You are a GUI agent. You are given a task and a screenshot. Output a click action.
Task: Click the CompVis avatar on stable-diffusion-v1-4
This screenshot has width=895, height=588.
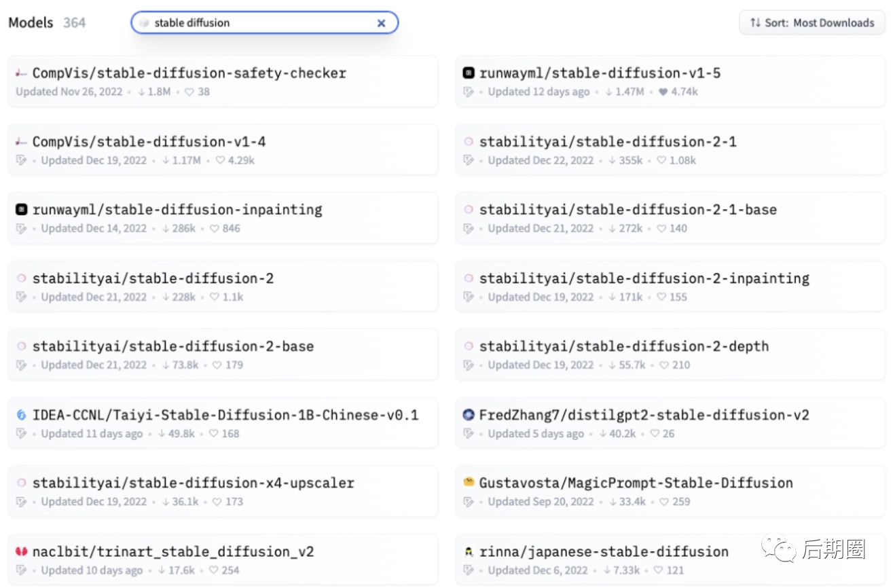tap(21, 142)
